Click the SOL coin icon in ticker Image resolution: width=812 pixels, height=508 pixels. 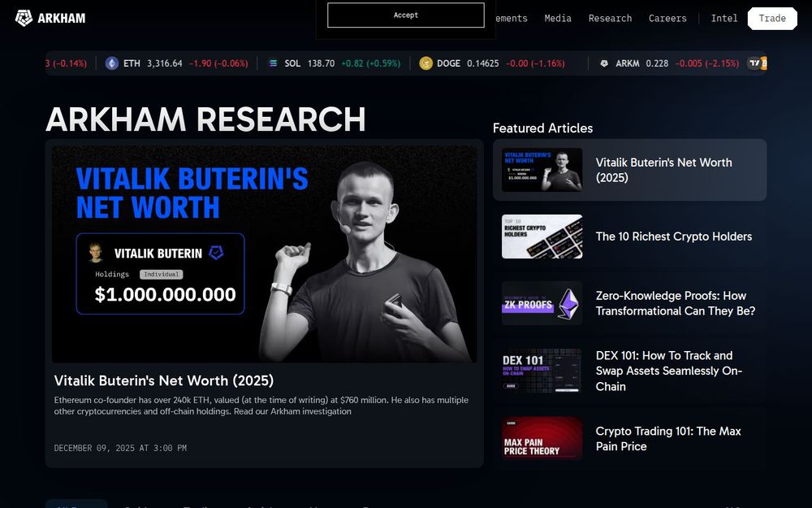click(x=273, y=63)
